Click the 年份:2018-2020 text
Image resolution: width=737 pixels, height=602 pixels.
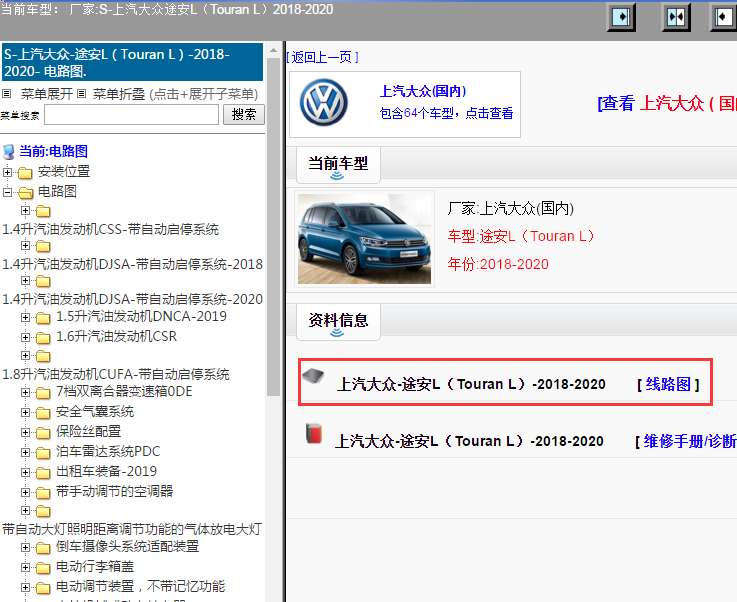[498, 264]
